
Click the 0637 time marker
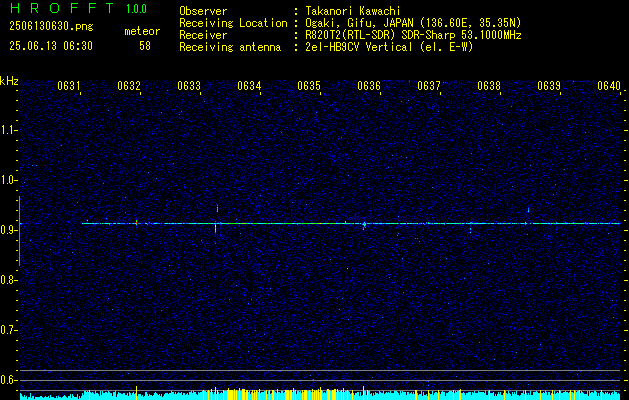[x=429, y=85]
